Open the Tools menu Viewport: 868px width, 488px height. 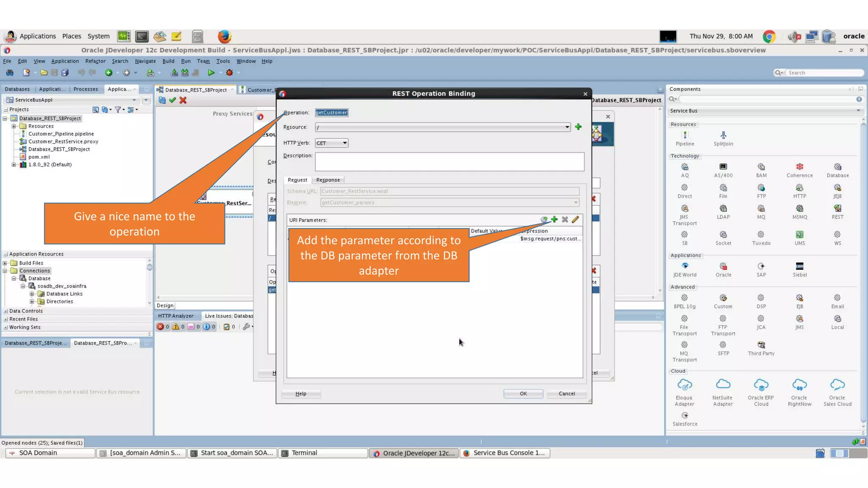(223, 61)
